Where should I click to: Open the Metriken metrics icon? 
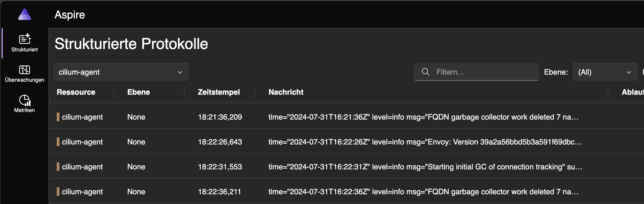pyautogui.click(x=25, y=100)
